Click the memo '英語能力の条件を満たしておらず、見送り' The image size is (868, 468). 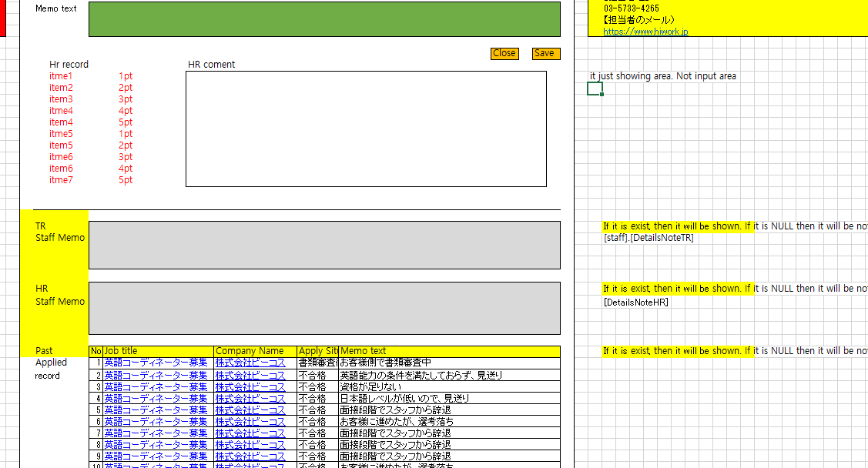(x=421, y=375)
